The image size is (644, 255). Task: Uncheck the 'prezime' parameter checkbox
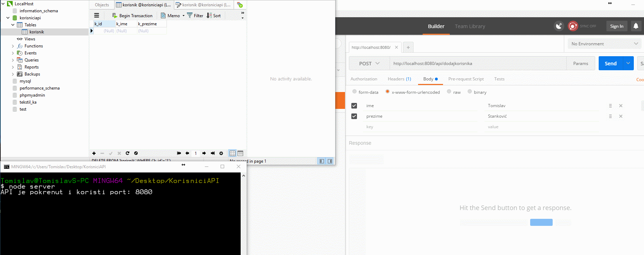pyautogui.click(x=354, y=116)
